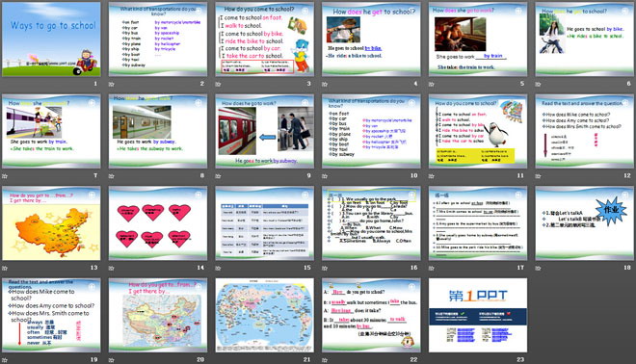Select slide 15 containing the blue table
Image resolution: width=636 pixels, height=364 pixels.
[x=264, y=223]
